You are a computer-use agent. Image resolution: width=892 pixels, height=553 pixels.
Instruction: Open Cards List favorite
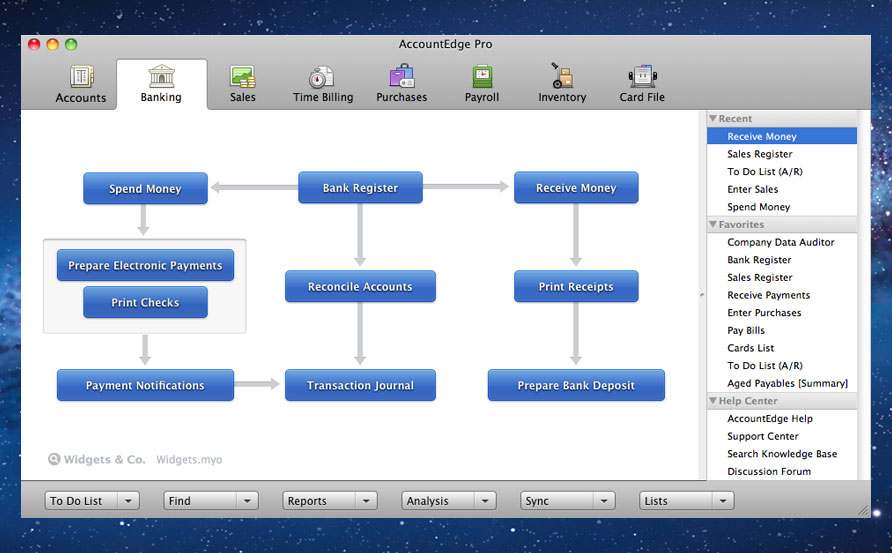[782, 348]
